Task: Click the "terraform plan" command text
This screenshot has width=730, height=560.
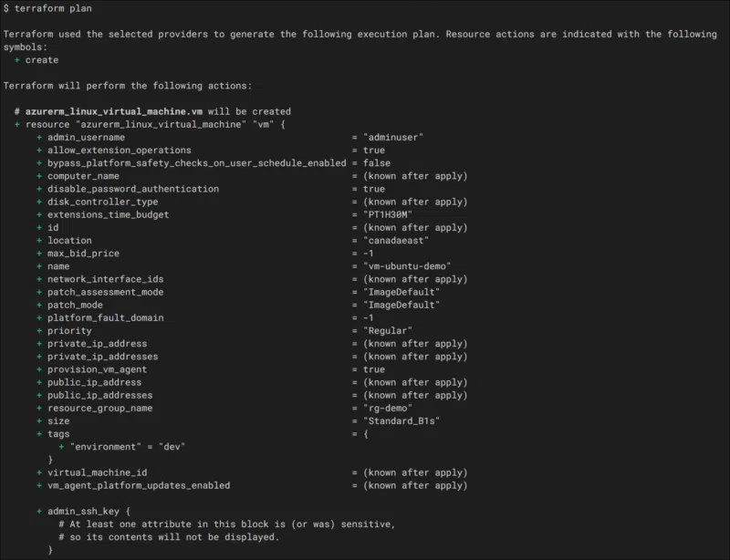Action: [x=53, y=8]
